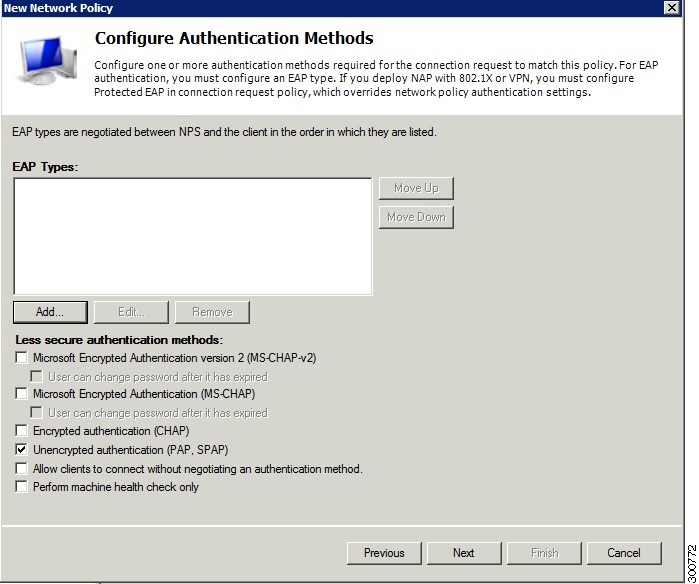Enable Perform machine health check only
The height and width of the screenshot is (584, 699).
point(21,486)
